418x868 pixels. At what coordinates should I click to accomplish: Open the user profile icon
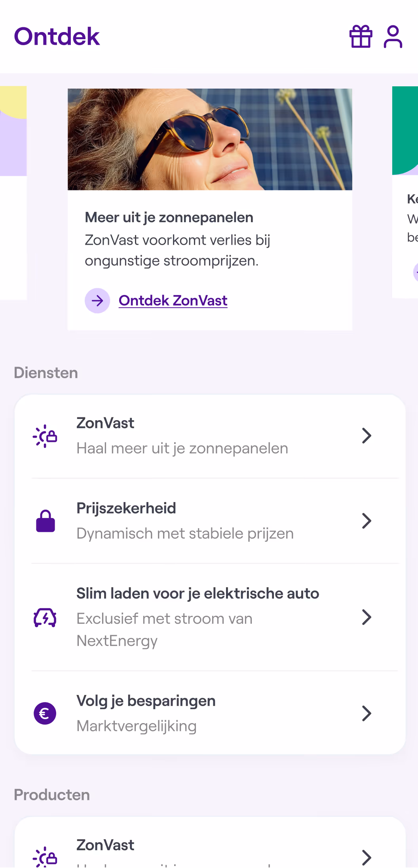393,36
